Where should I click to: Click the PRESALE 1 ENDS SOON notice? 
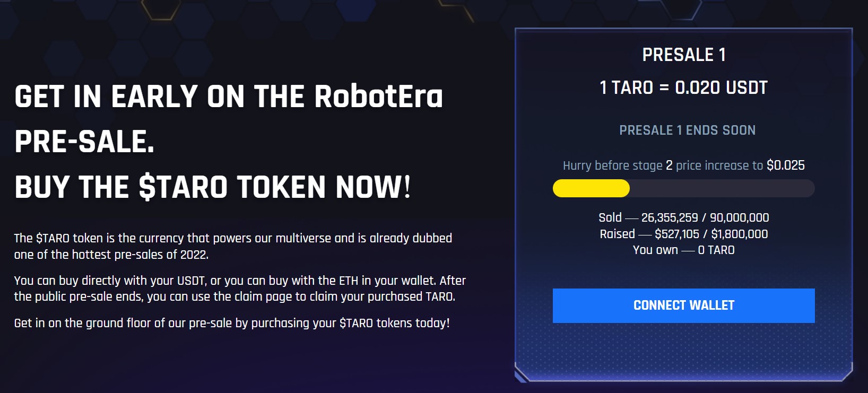tap(687, 130)
